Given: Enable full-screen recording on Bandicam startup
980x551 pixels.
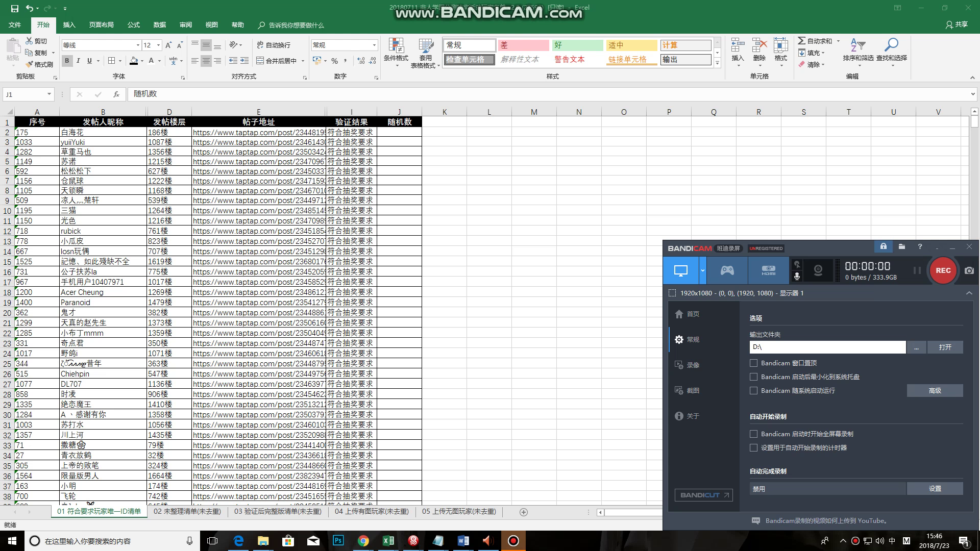Looking at the screenshot, I should coord(753,434).
